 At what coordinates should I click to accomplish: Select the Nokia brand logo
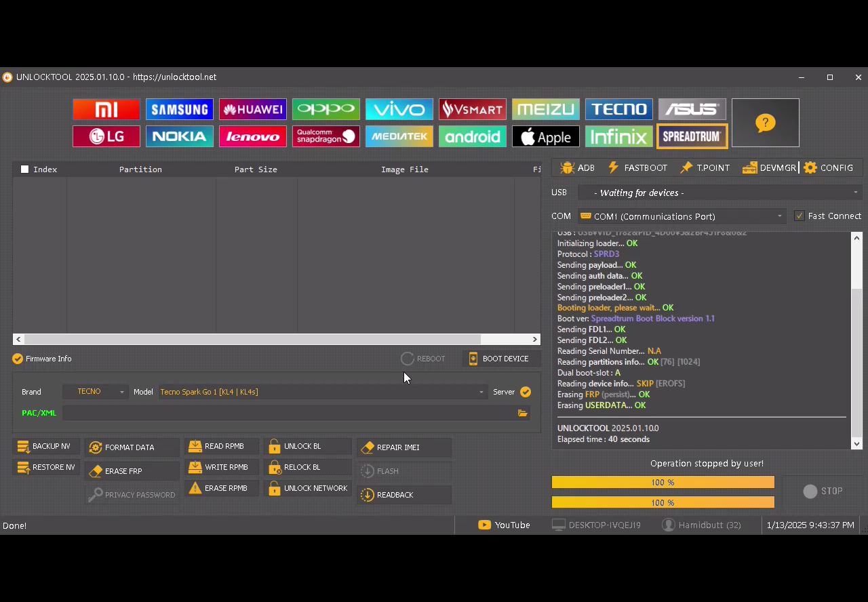(180, 136)
